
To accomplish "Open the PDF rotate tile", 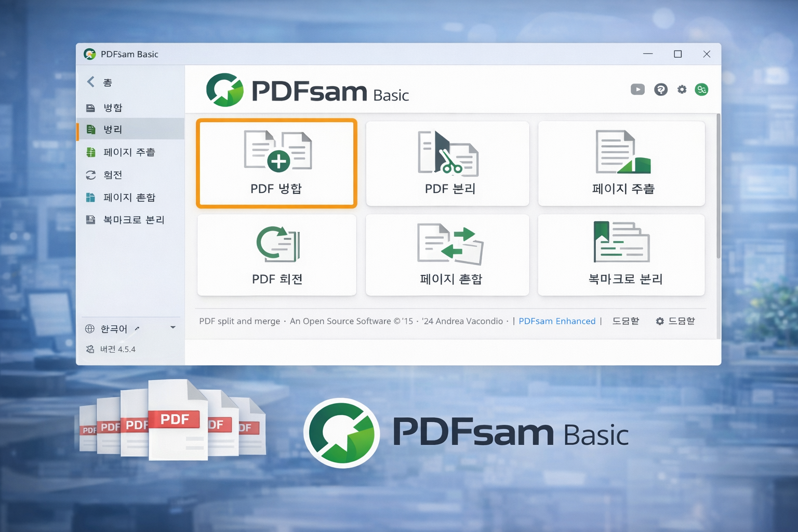I will (276, 255).
